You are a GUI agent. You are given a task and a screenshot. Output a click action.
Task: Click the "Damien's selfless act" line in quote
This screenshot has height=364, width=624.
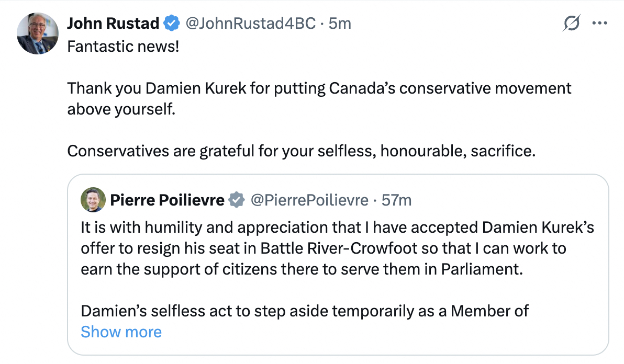[305, 311]
